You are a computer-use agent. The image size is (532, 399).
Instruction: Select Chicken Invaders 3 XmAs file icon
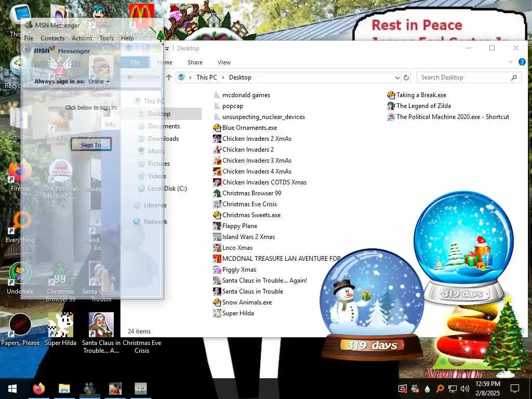tap(217, 161)
